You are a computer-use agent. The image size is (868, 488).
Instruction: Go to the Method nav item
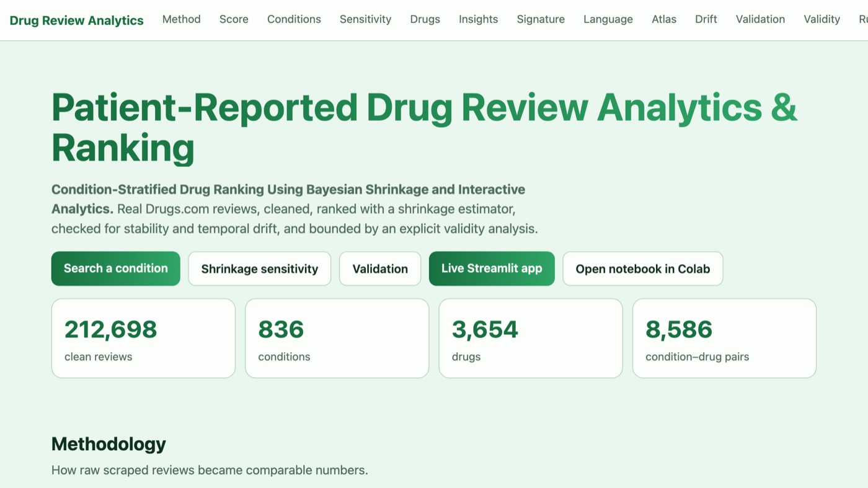pyautogui.click(x=182, y=19)
